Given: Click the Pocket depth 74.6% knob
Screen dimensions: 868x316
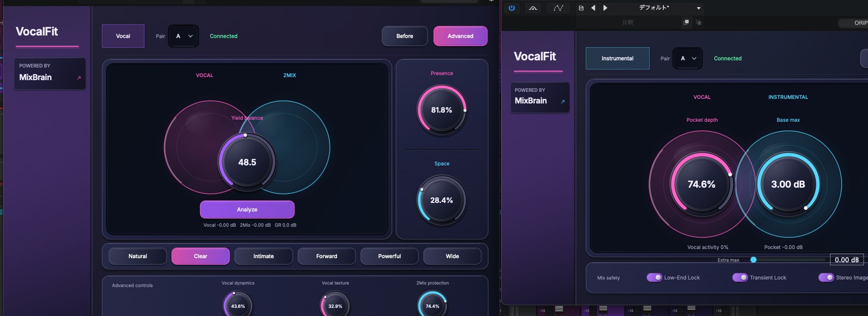Looking at the screenshot, I should [x=702, y=184].
